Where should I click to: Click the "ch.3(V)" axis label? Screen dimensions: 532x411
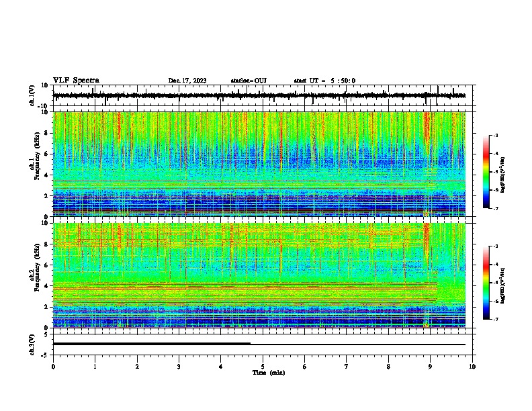(x=32, y=345)
